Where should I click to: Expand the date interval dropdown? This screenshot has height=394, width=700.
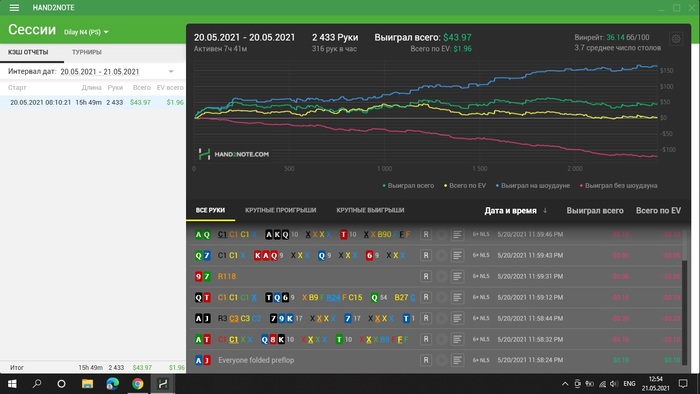[171, 71]
